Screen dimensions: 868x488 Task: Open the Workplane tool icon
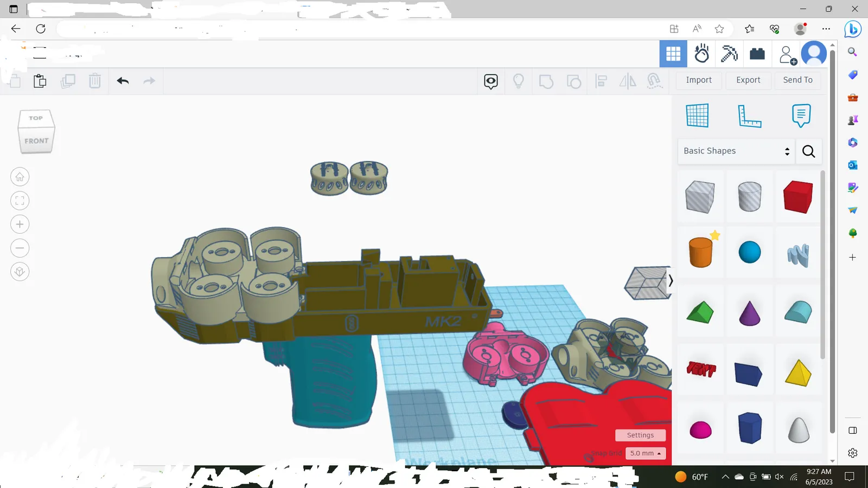[x=697, y=115]
